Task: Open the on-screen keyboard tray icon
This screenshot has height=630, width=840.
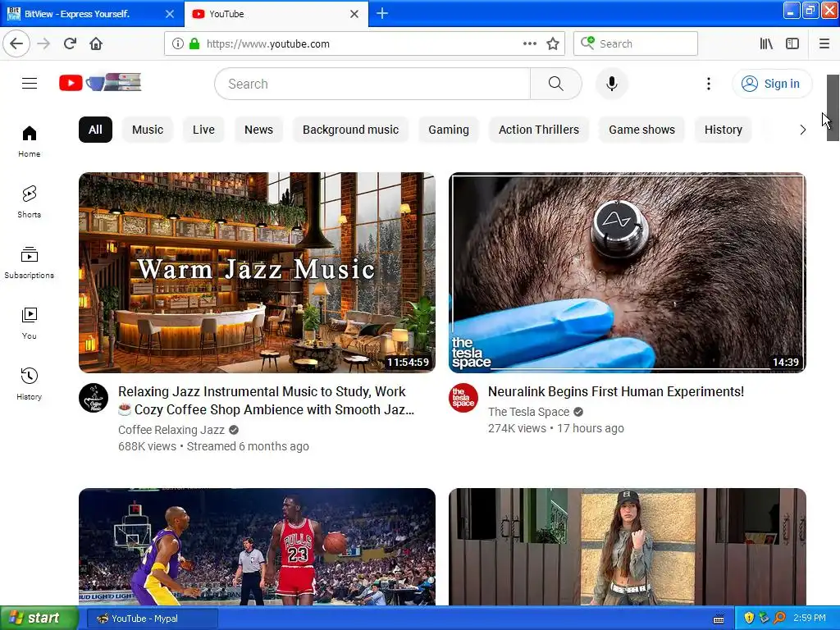Action: pyautogui.click(x=719, y=619)
